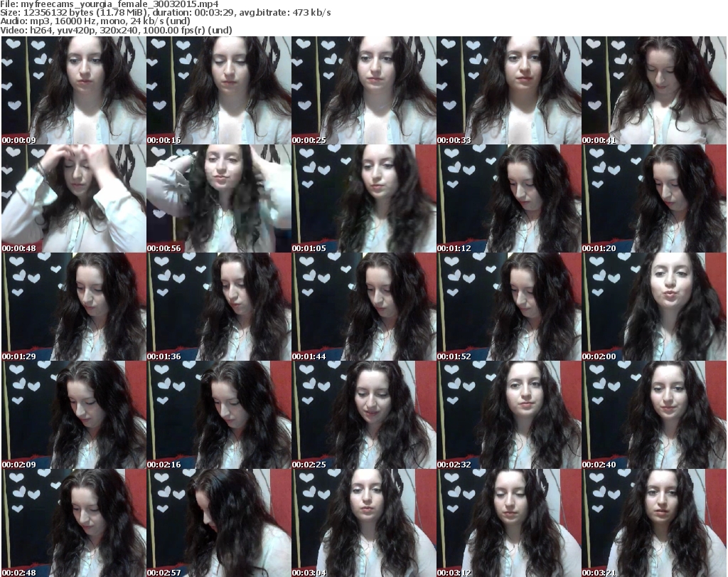Pick the contact-sheet frame labeled 00:01:36
Image resolution: width=728 pixels, height=577 pixels.
pos(219,307)
